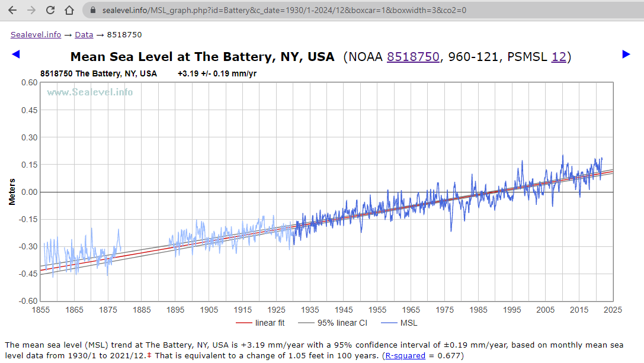Follow the R-squared link
The height and width of the screenshot is (363, 644).
point(405,355)
